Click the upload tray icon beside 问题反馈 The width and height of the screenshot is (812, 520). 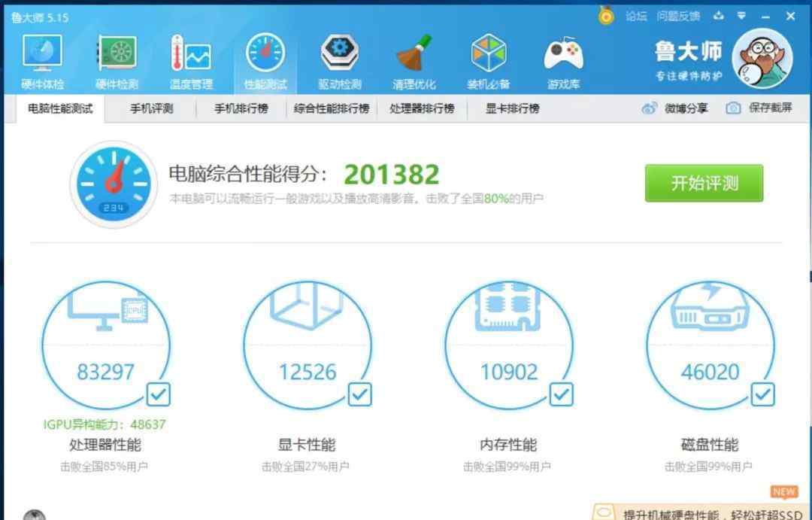pyautogui.click(x=718, y=16)
